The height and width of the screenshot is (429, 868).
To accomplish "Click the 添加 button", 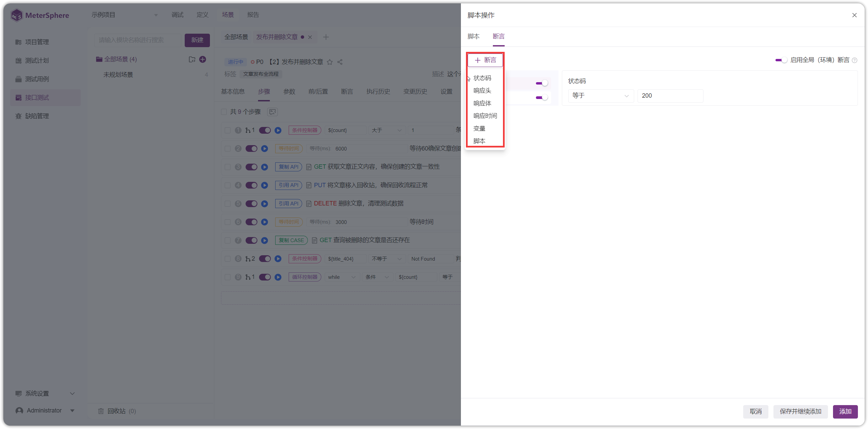I will (x=845, y=411).
